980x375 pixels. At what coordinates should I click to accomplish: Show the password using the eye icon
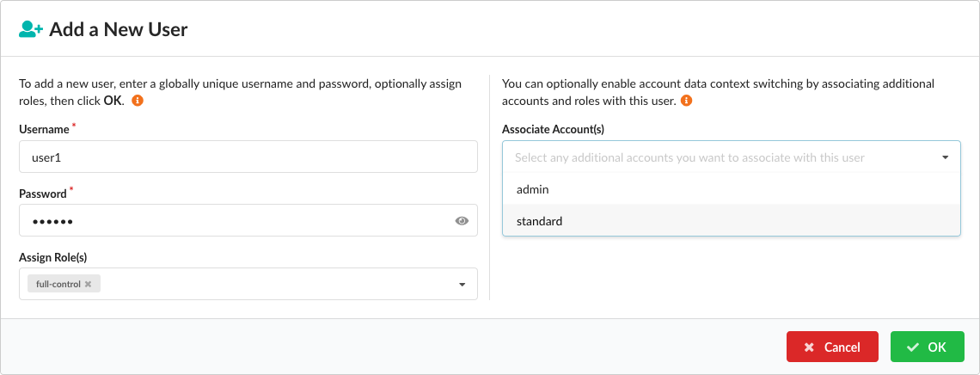click(x=462, y=221)
